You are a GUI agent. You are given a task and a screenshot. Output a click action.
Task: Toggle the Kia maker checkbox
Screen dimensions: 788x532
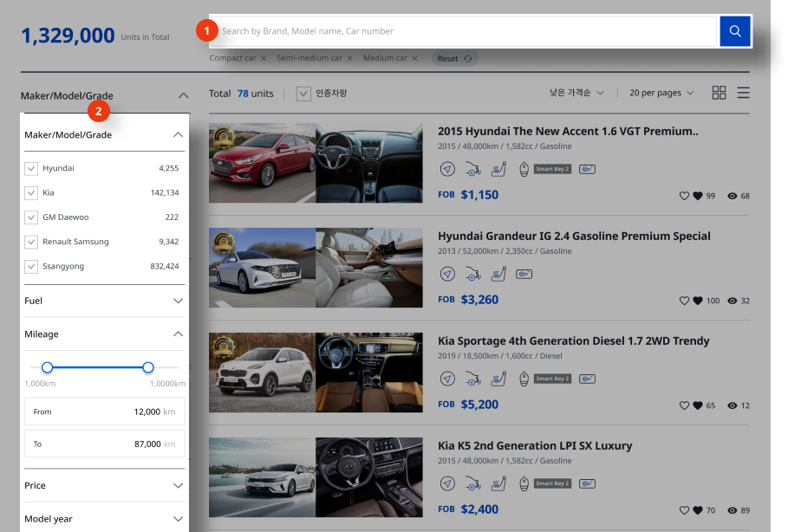tap(31, 193)
